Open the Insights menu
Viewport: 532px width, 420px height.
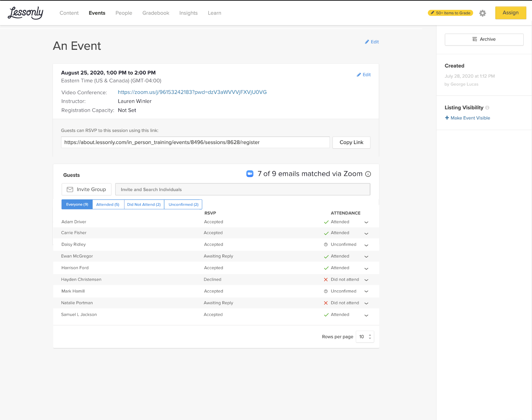click(189, 13)
